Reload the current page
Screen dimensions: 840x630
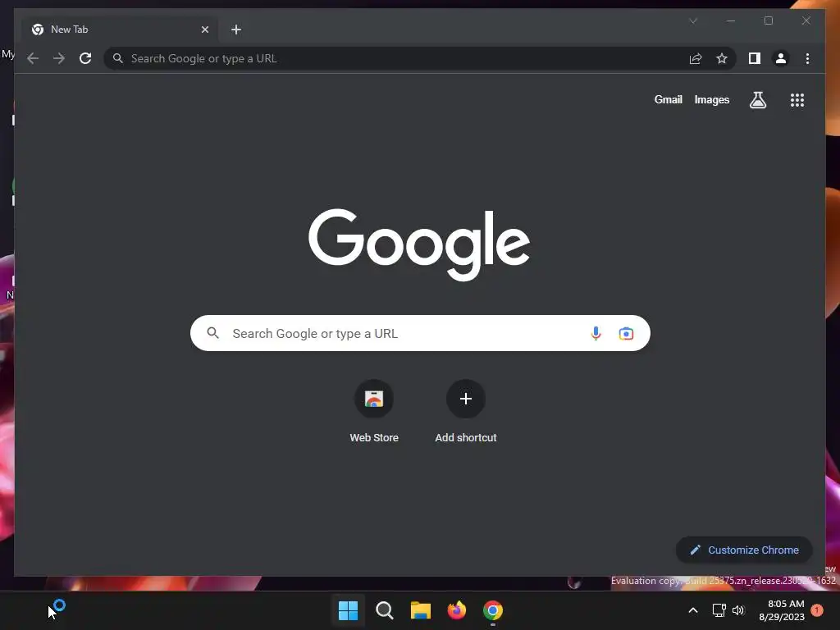click(x=85, y=58)
